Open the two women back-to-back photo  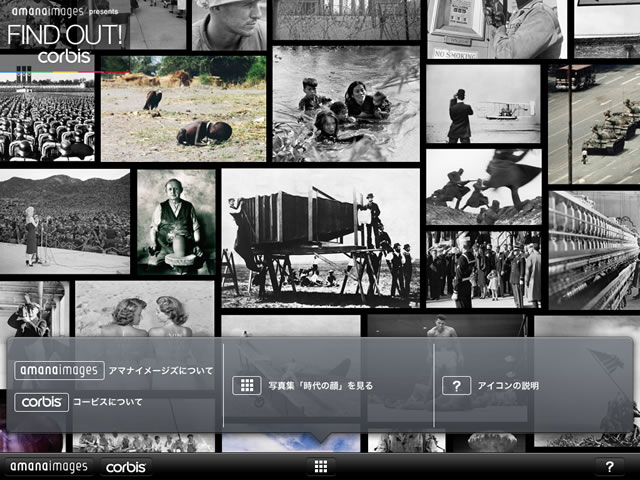point(145,309)
